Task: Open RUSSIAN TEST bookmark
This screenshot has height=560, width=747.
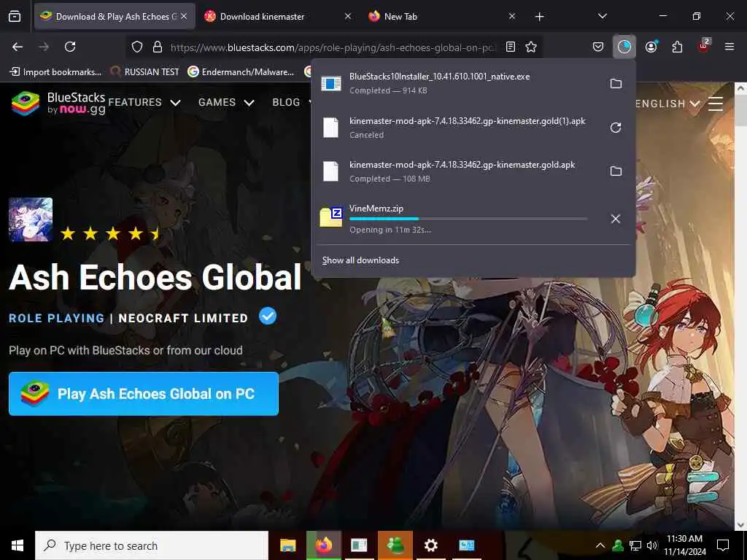Action: (x=145, y=72)
